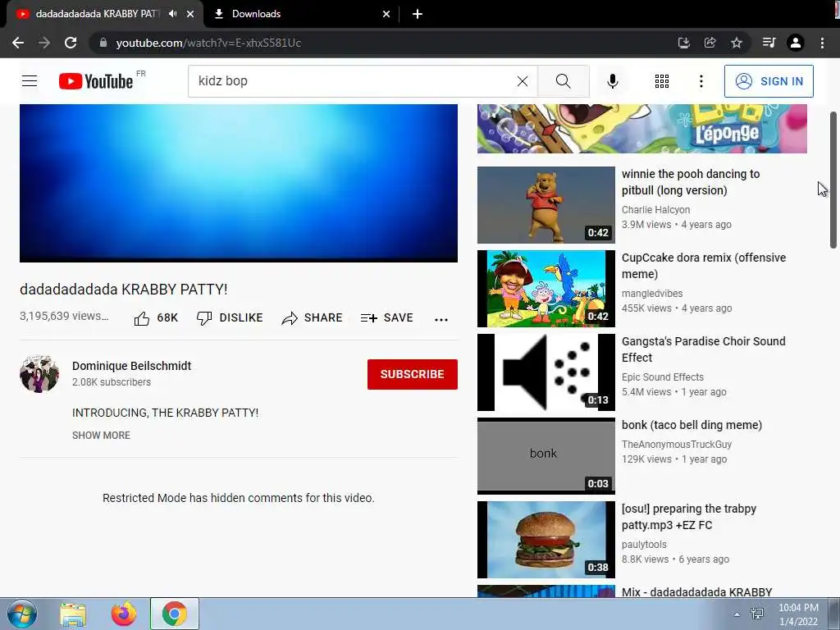This screenshot has height=630, width=840.
Task: Open a new browser tab
Action: 418,14
